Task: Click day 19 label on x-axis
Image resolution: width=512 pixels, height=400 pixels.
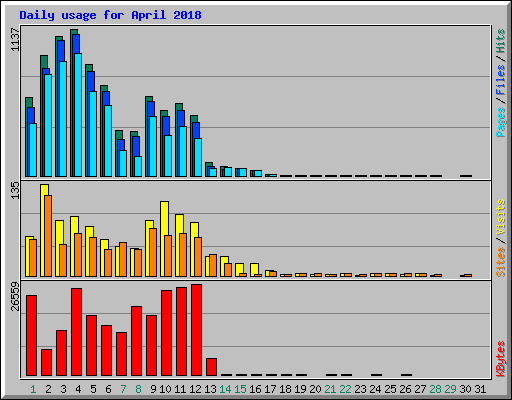Action: (x=300, y=389)
